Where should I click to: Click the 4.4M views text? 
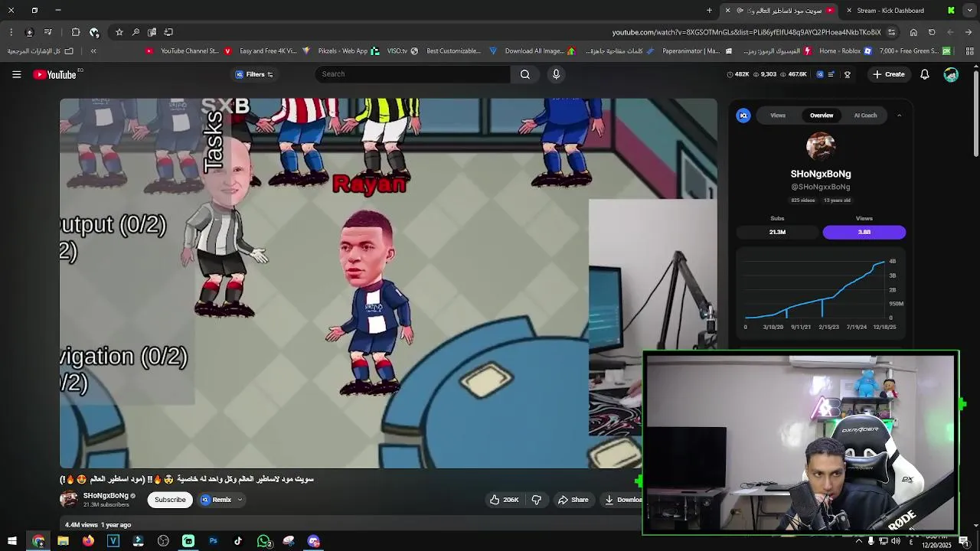pyautogui.click(x=81, y=525)
